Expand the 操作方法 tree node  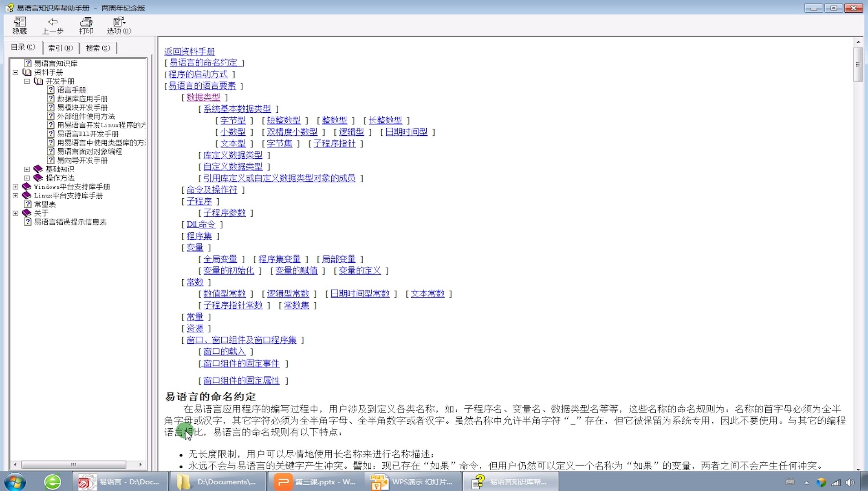(x=27, y=178)
